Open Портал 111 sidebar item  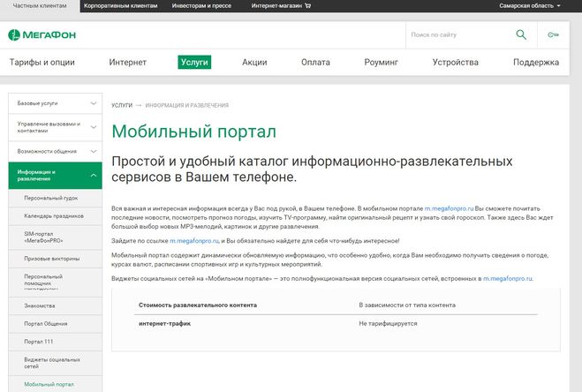click(x=55, y=342)
